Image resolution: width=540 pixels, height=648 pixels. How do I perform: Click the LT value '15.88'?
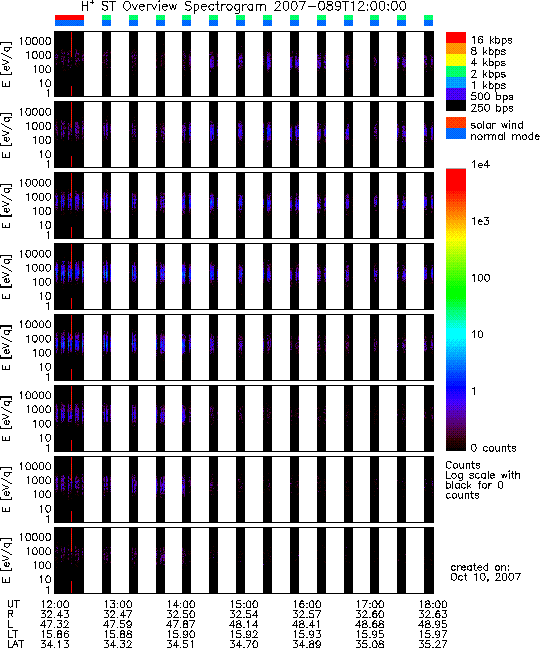pos(118,634)
